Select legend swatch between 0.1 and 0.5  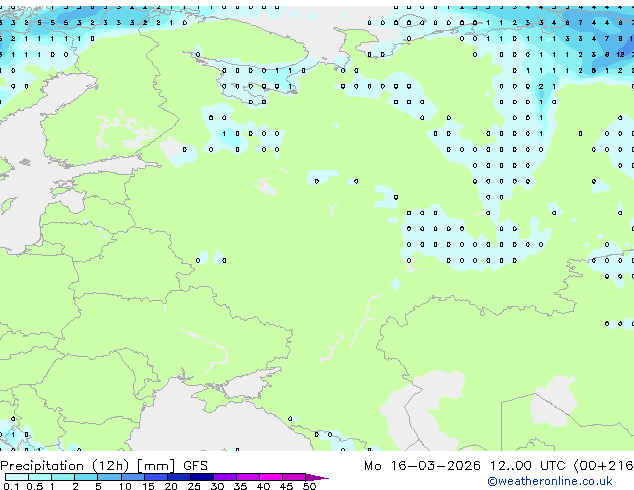pos(17,477)
